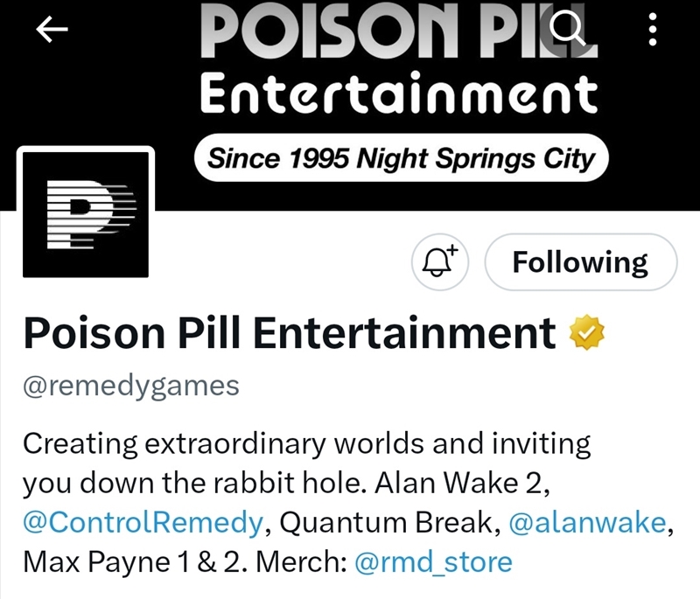Click the Poison Pill Entertainment display name
Screen dimensions: 700x599
(290, 332)
